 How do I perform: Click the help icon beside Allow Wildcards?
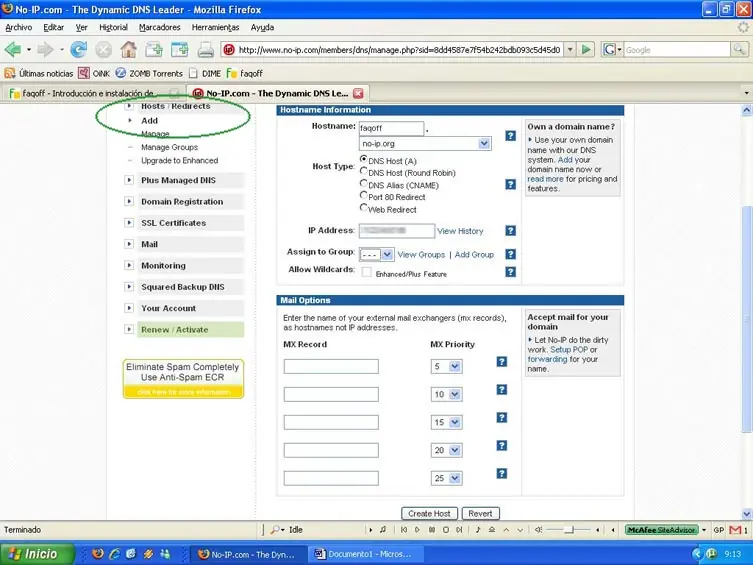tap(510, 272)
